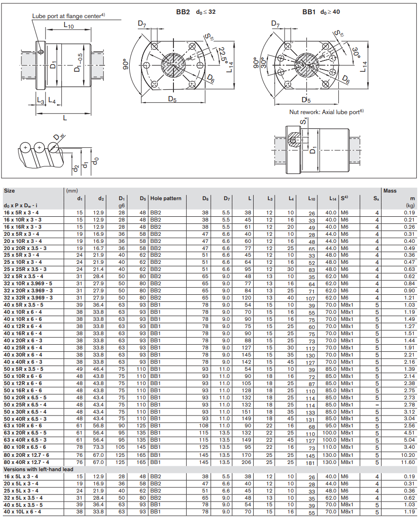Image resolution: width=420 pixels, height=522 pixels.
Task: Click the size row "16 x 5R x 3 - 4"
Action: 21,213
